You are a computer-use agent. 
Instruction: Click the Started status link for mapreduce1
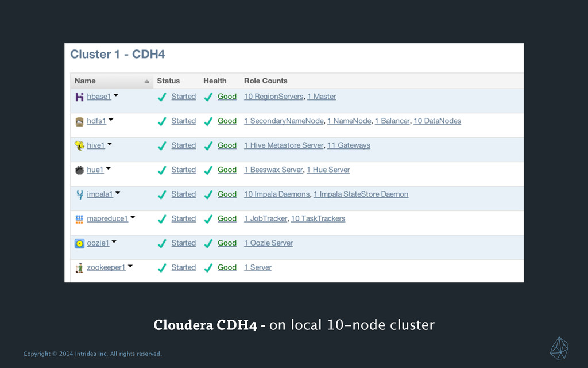(x=183, y=218)
